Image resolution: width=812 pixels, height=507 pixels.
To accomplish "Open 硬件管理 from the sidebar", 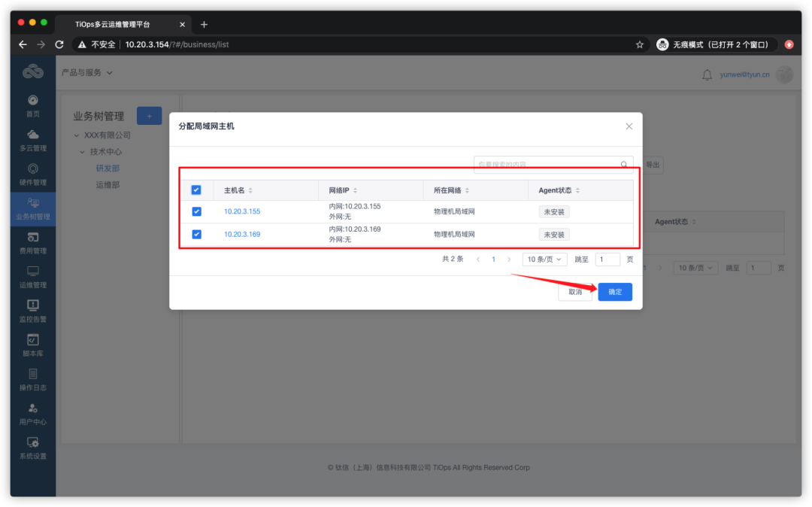I will (x=32, y=172).
